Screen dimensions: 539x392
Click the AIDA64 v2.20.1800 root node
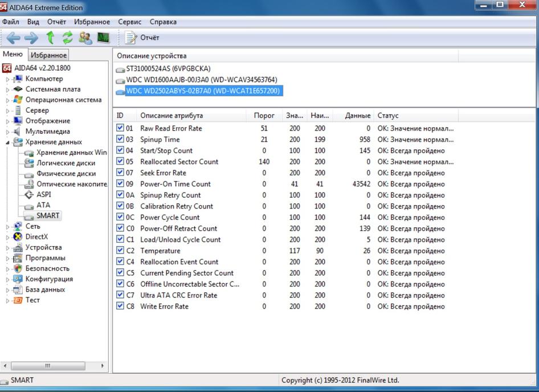(x=42, y=68)
